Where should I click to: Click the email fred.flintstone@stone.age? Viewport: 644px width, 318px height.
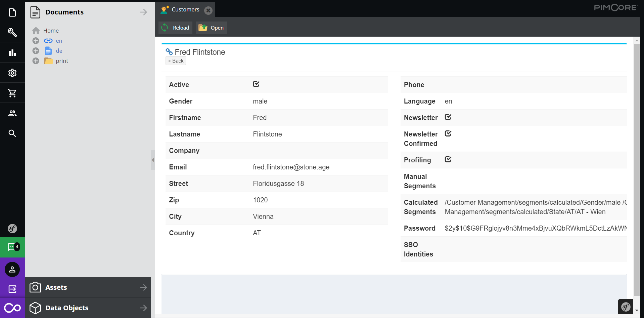point(291,167)
